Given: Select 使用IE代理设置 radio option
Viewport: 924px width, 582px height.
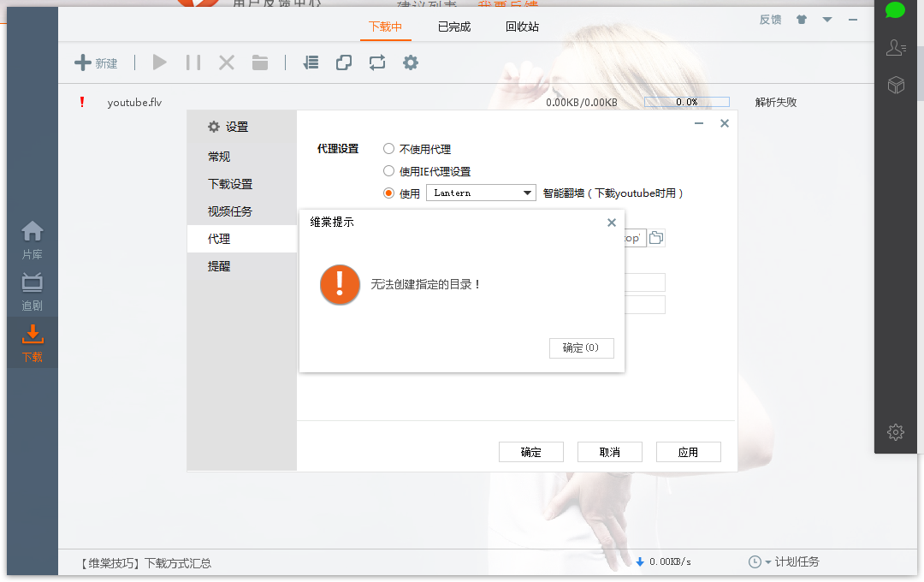Looking at the screenshot, I should click(x=389, y=171).
